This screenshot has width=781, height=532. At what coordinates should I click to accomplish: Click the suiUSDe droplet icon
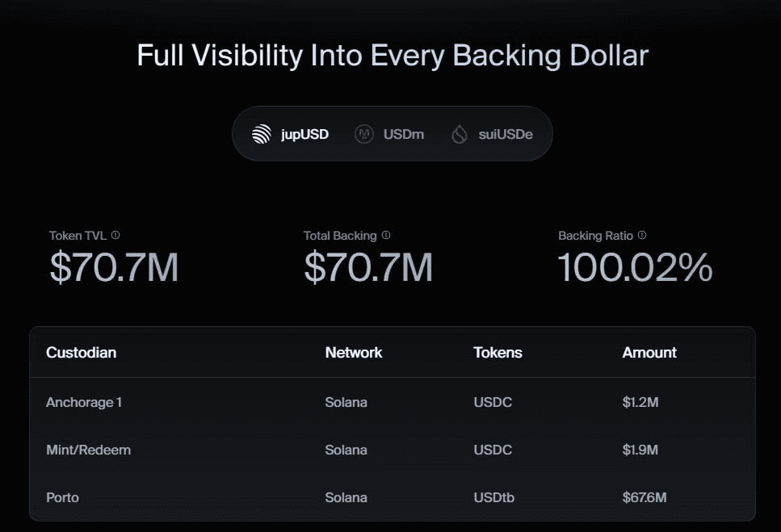460,134
